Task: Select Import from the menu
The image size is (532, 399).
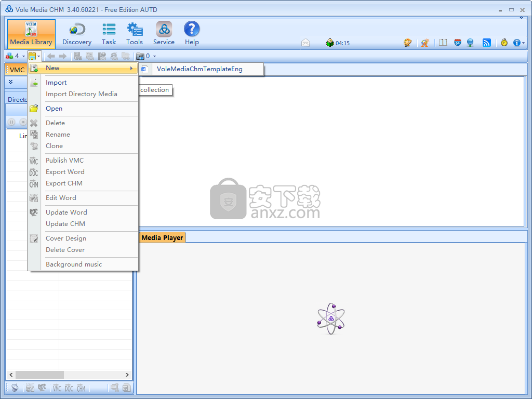Action: point(83,83)
